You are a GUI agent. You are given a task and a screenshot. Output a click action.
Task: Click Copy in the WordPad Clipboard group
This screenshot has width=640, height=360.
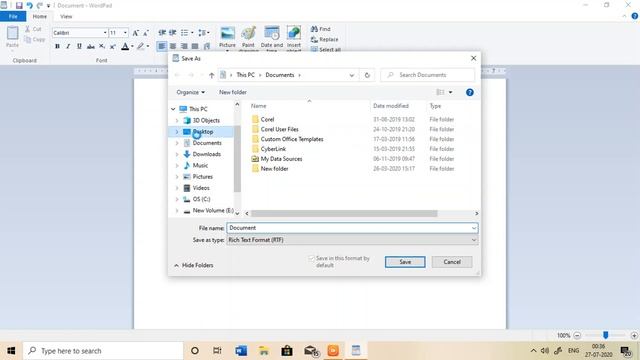click(35, 39)
